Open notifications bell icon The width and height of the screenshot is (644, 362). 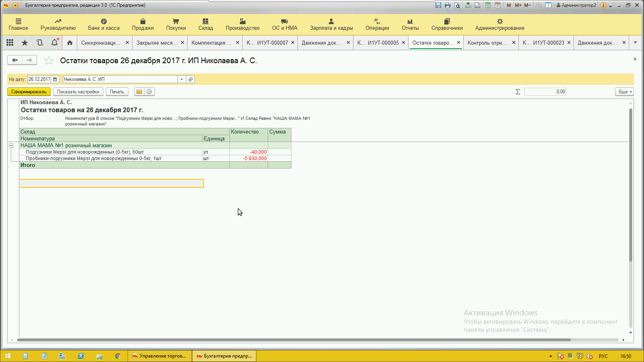(54, 43)
